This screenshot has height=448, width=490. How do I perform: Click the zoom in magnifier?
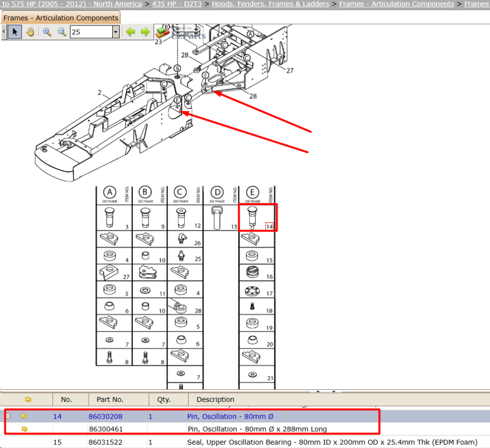coord(47,32)
